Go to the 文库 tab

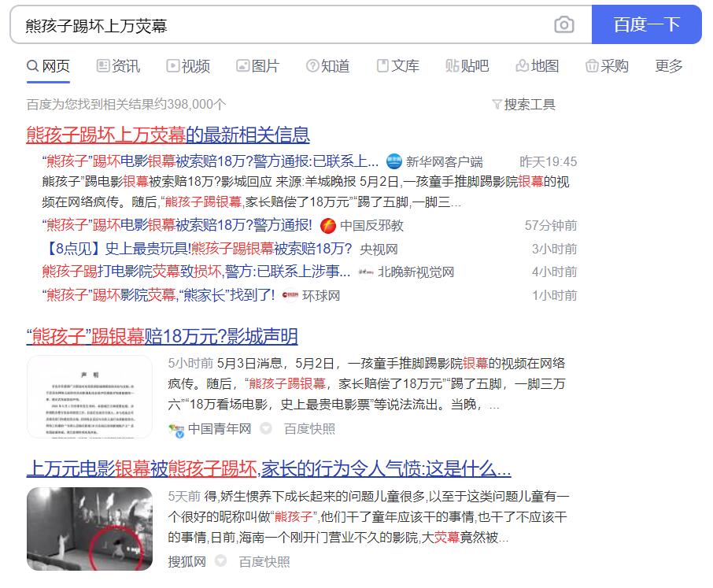click(398, 66)
